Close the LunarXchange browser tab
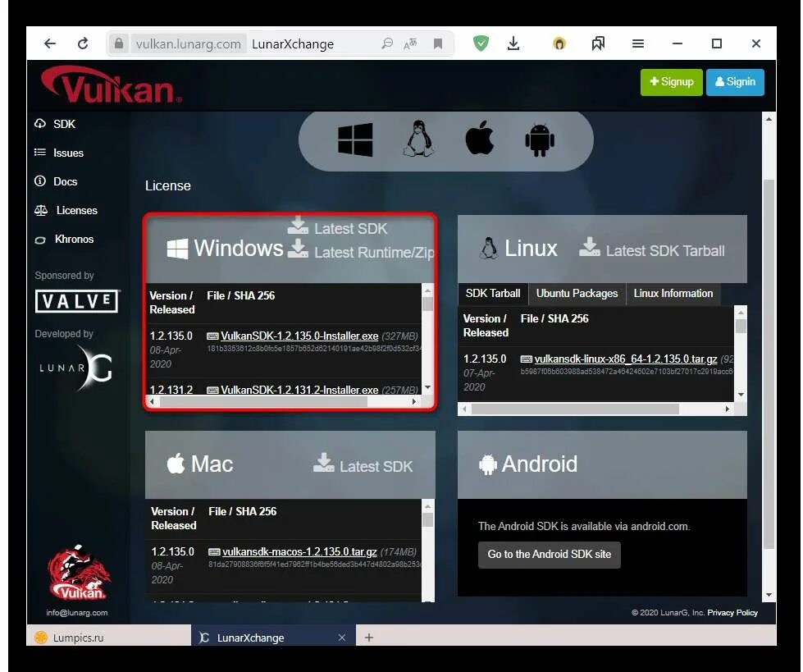 tap(342, 638)
